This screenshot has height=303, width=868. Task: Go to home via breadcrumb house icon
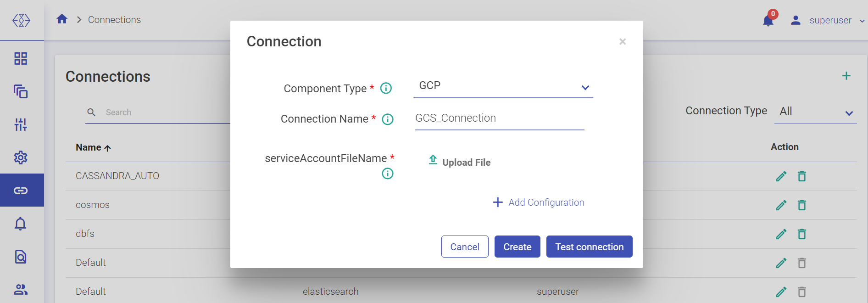pyautogui.click(x=62, y=19)
